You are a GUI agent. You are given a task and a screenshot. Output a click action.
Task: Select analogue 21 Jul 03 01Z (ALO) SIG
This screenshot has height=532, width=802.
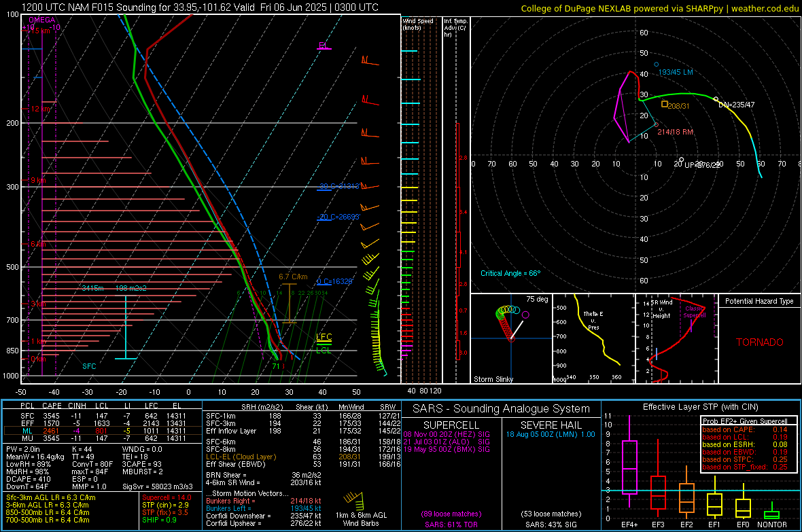pyautogui.click(x=447, y=442)
